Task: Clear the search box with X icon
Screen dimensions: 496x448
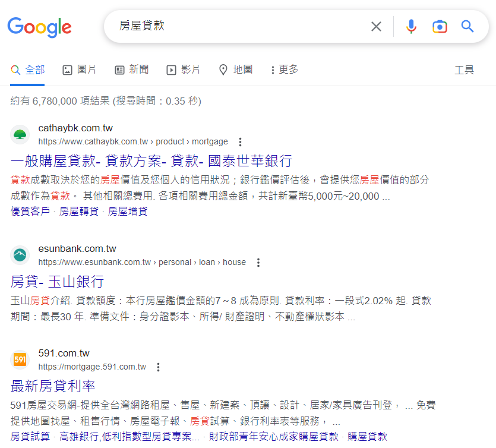Action: pyautogui.click(x=376, y=27)
